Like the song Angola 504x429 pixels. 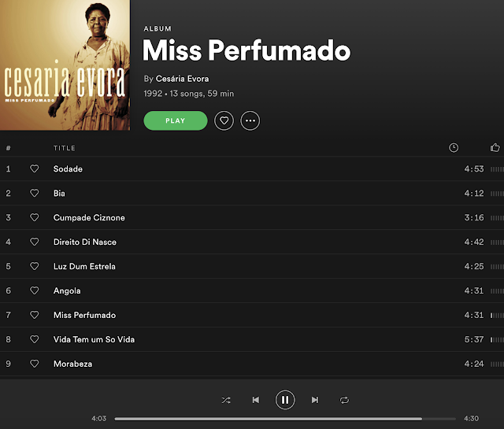click(35, 290)
